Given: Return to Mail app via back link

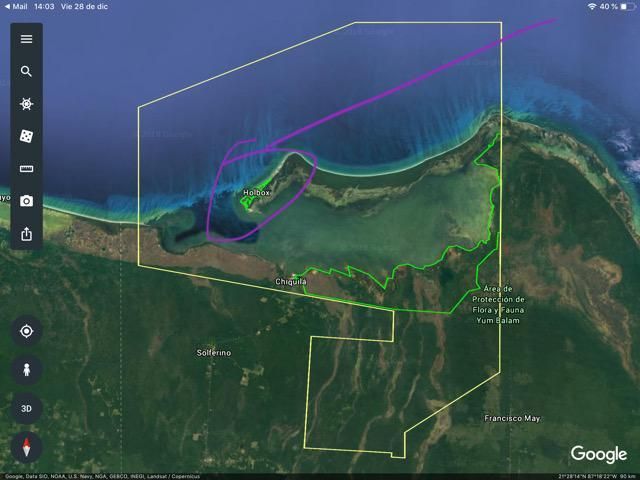Looking at the screenshot, I should 15,6.
